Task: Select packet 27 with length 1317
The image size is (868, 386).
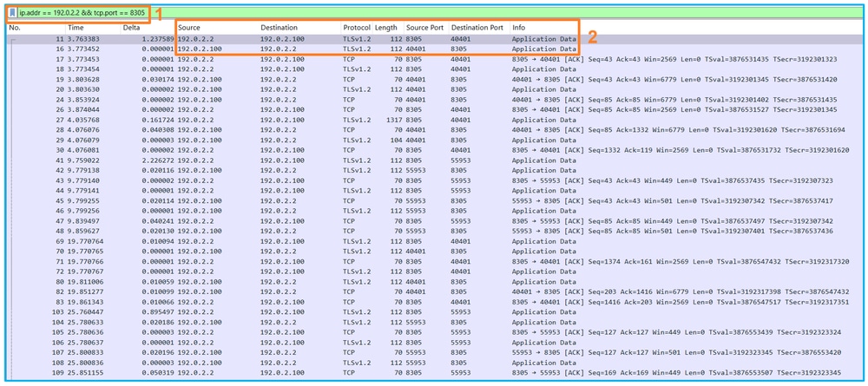Action: coord(435,120)
